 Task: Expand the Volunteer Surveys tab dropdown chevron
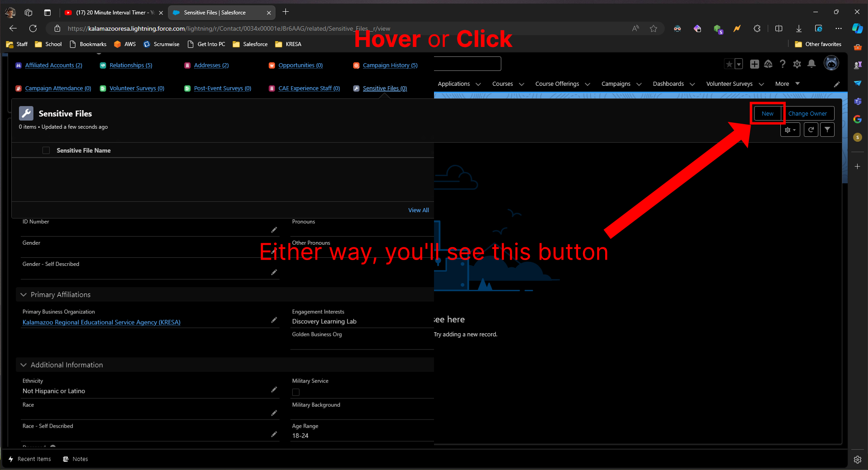point(761,84)
